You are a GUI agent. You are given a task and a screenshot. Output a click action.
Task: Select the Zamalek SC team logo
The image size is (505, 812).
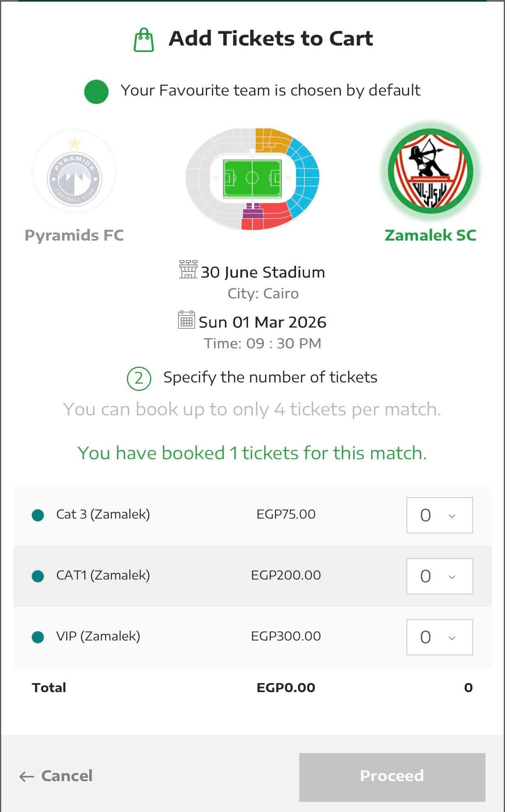coord(430,171)
